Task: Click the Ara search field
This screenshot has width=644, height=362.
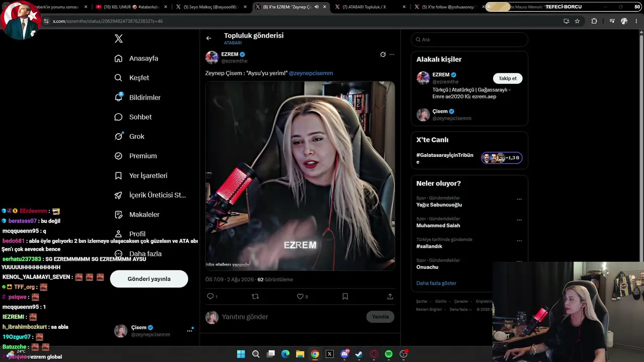Action: [469, 39]
